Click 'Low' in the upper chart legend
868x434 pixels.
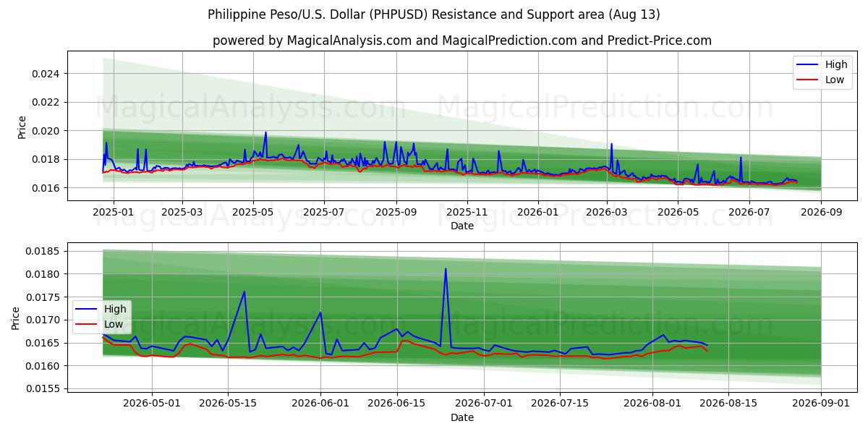pos(835,80)
